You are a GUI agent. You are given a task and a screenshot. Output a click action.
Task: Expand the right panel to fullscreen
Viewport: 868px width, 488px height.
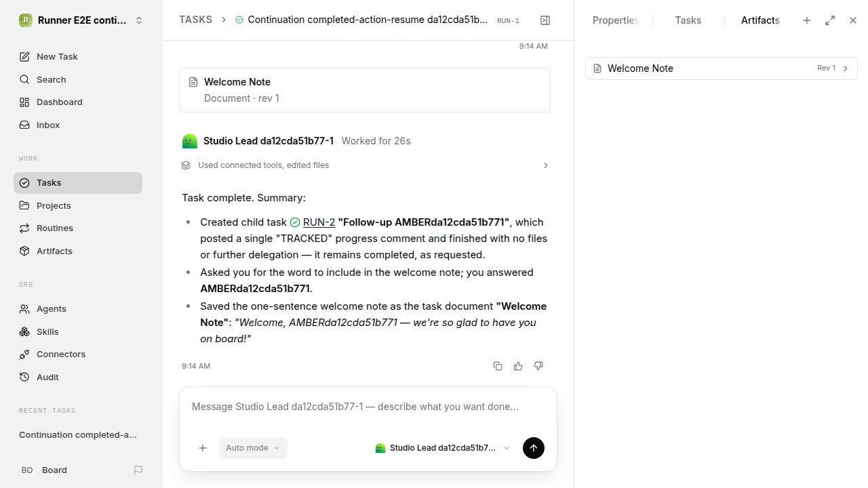click(x=830, y=20)
